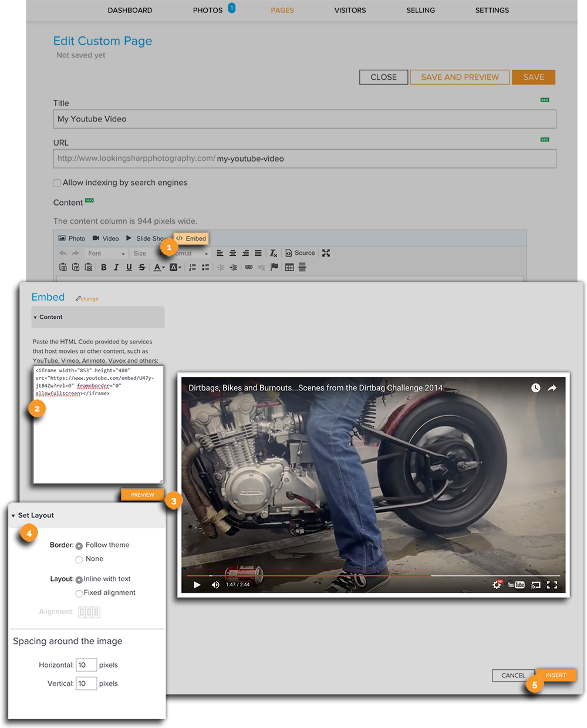Screen dimensions: 587x728
Task: Click the embed HTML code text area
Action: pos(99,424)
